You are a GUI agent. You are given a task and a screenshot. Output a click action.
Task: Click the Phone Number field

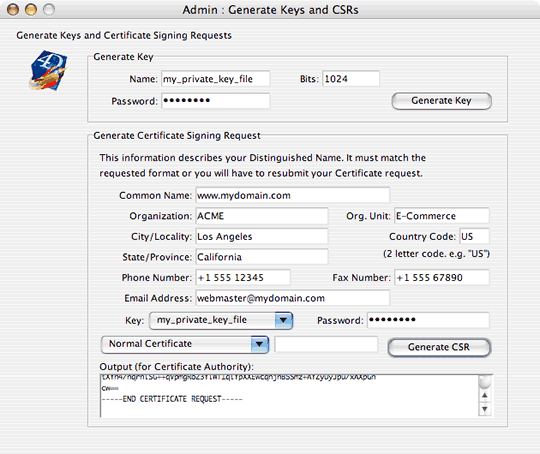pyautogui.click(x=243, y=277)
